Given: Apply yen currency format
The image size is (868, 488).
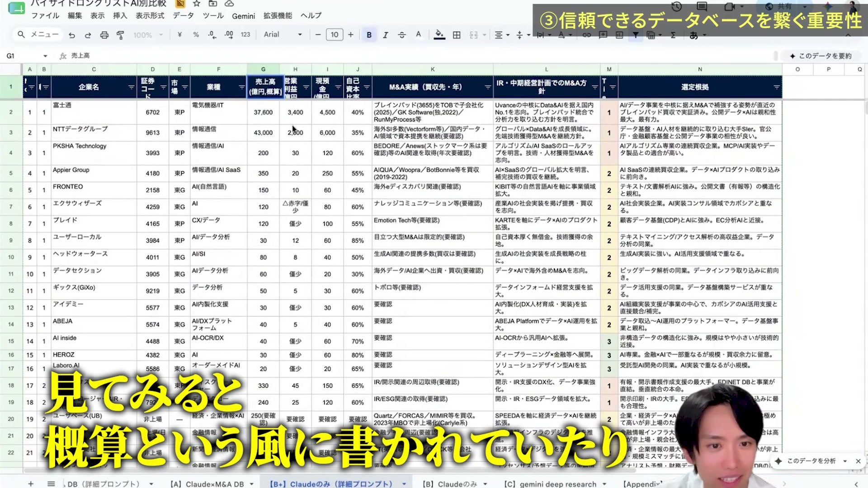Looking at the screenshot, I should click(x=179, y=34).
